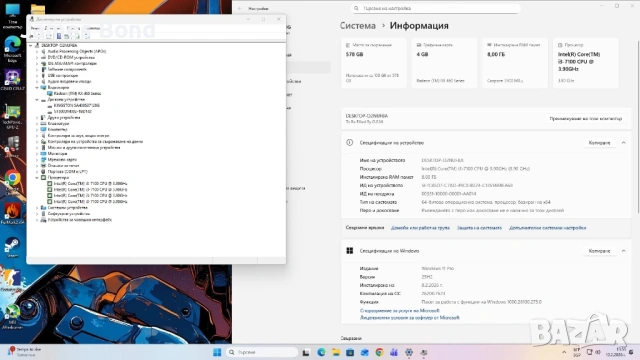This screenshot has height=360, width=640.
Task: Expand Мишки и други посочващи устройства
Action: click(x=37, y=148)
